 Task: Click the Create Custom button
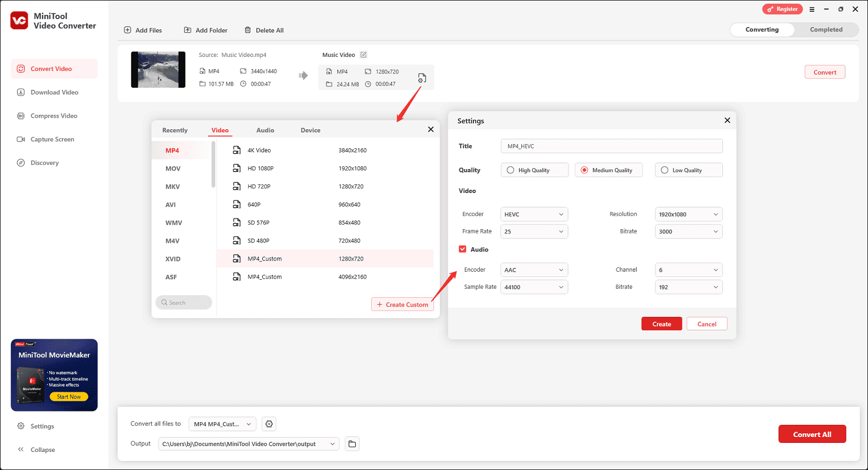tap(403, 305)
